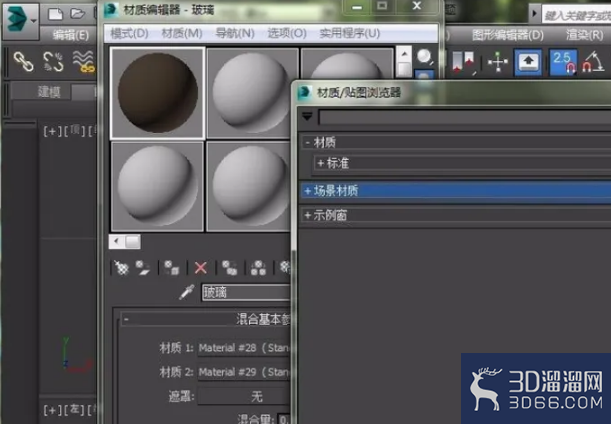Click the Sample Type sphere icon
The width and height of the screenshot is (611, 424).
point(424,57)
